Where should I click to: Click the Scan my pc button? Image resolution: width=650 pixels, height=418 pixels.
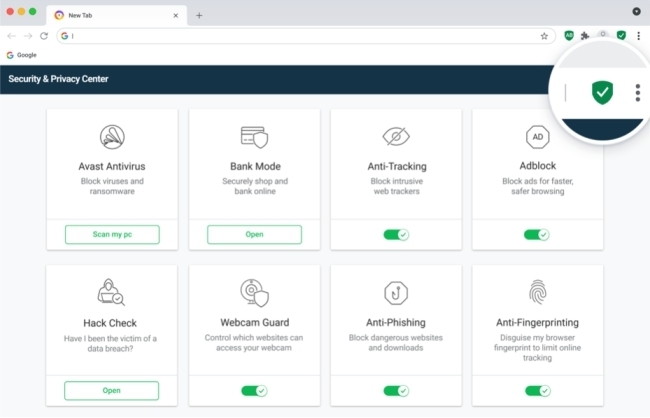click(112, 234)
